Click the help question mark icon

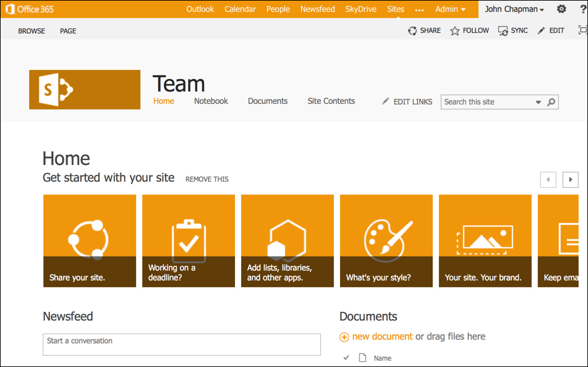(x=582, y=9)
